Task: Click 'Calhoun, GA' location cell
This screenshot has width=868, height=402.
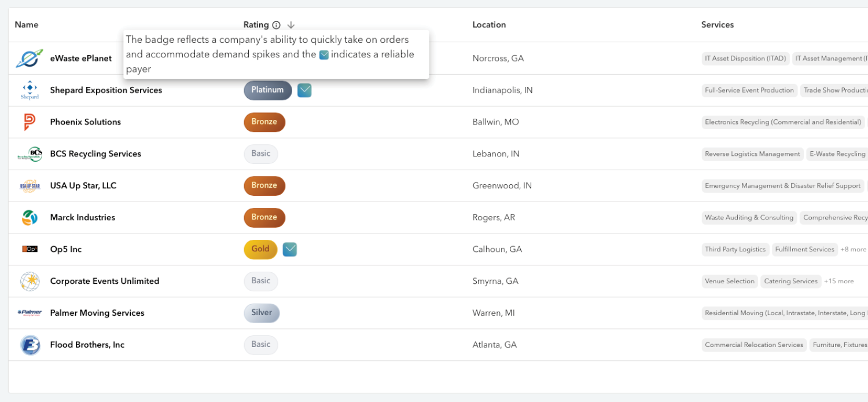Action: [497, 250]
